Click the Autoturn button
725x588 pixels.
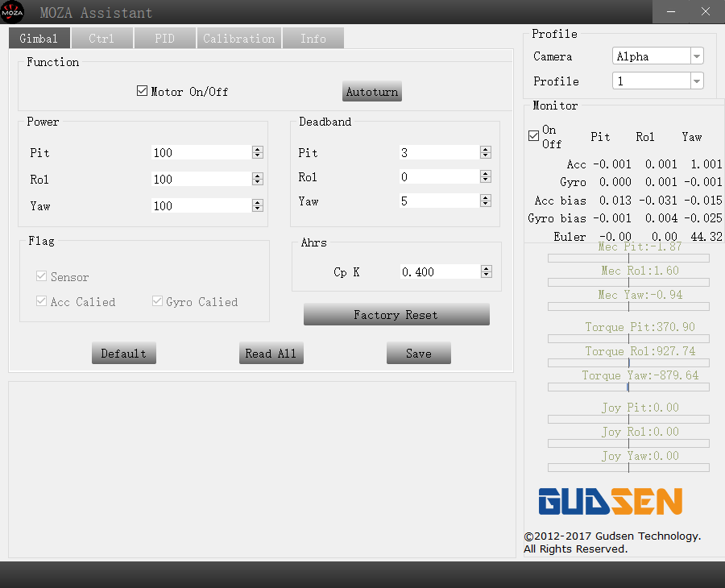[371, 92]
